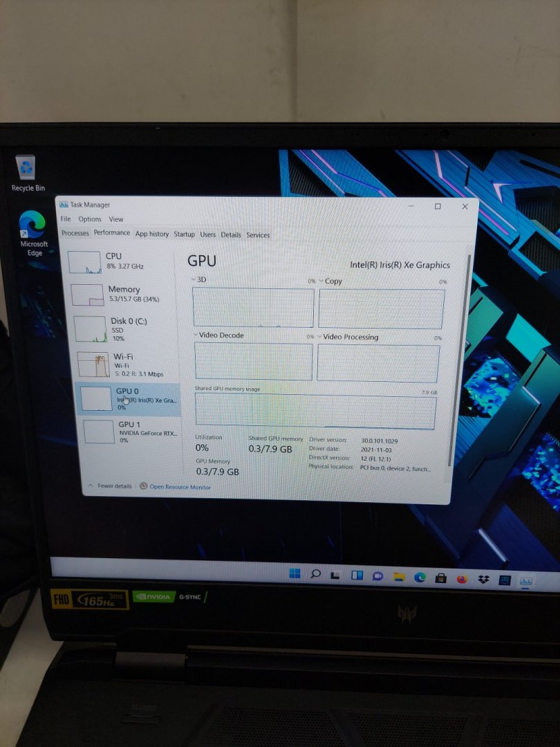Select the Microsoft Edge desktop shortcut

(33, 234)
